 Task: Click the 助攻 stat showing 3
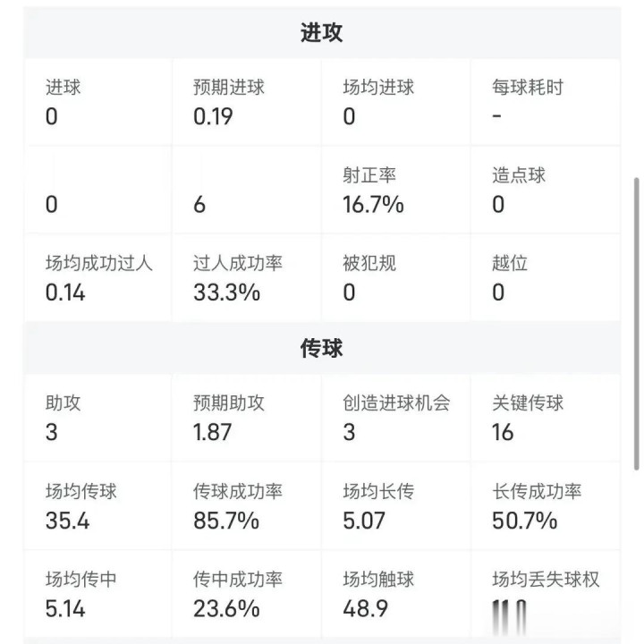pyautogui.click(x=97, y=418)
